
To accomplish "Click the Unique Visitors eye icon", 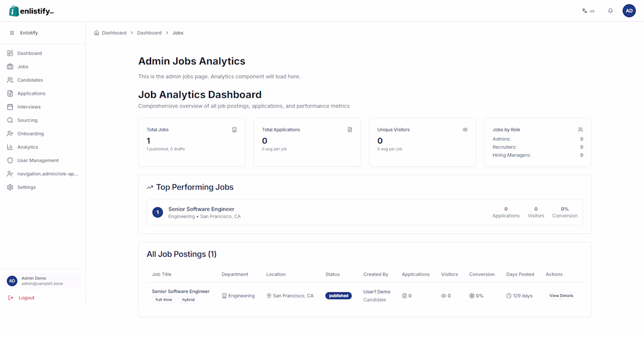I will 465,130.
